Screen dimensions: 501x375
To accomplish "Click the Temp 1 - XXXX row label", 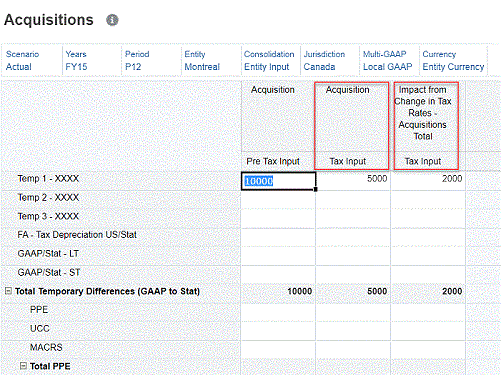I will click(48, 179).
